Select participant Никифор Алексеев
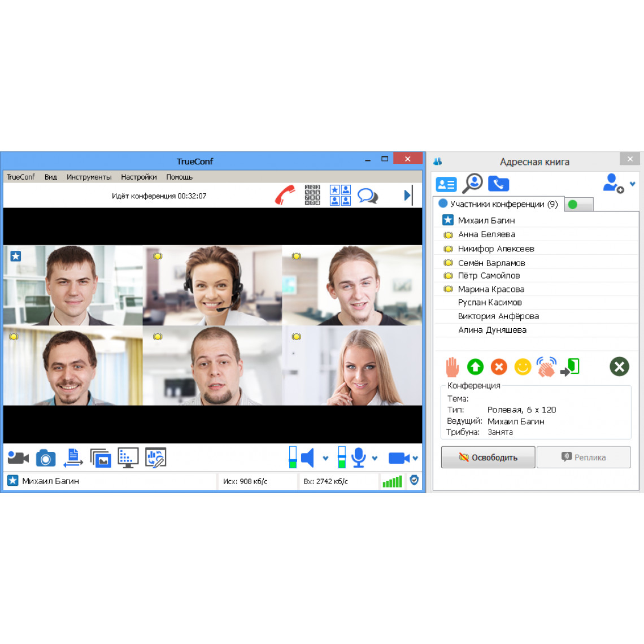This screenshot has height=644, width=644. pos(537,249)
